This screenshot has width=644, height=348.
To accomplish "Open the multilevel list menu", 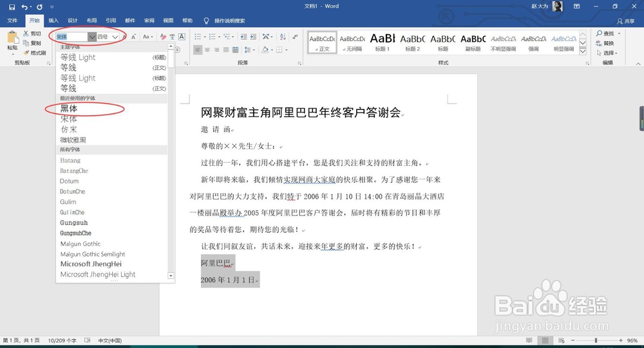I will tap(229, 37).
